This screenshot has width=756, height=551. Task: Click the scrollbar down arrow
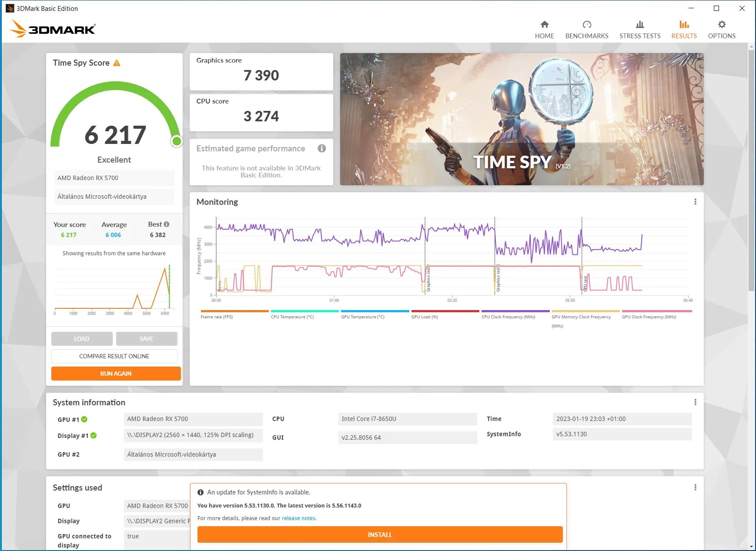click(751, 547)
